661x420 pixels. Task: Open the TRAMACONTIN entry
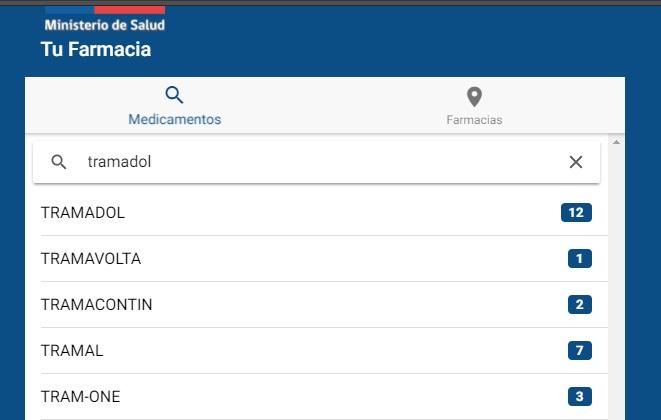(x=324, y=304)
